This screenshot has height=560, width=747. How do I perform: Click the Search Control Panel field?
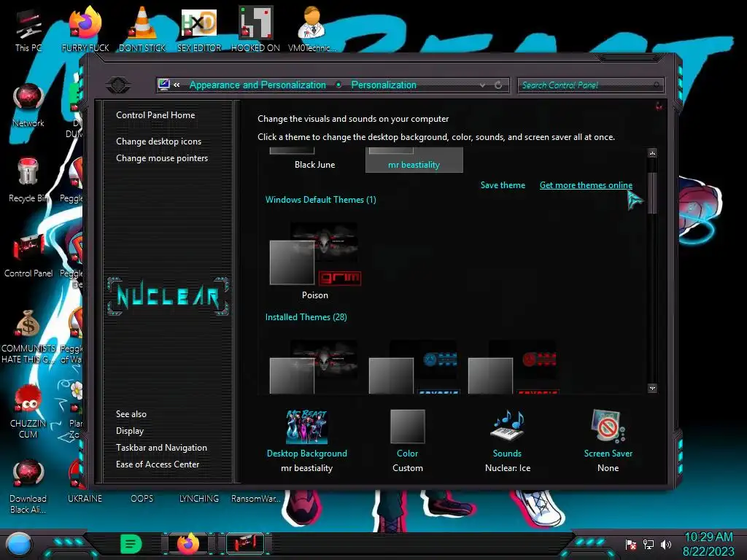pyautogui.click(x=589, y=85)
